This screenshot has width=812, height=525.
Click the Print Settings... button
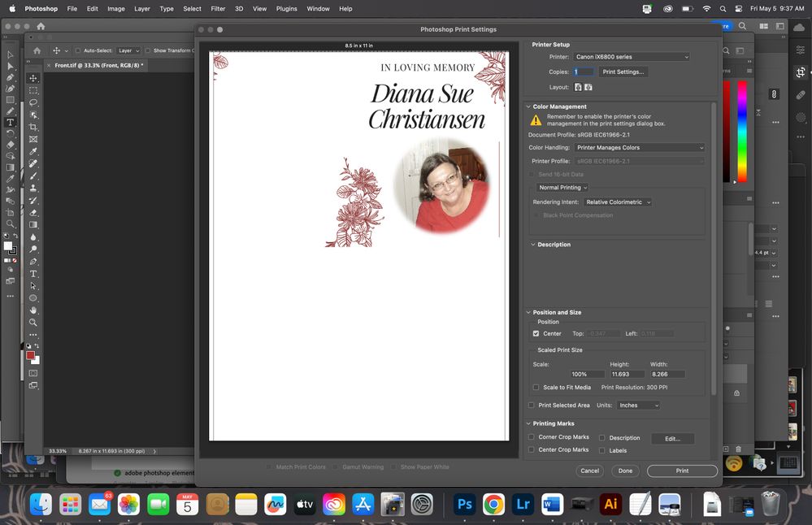point(623,72)
